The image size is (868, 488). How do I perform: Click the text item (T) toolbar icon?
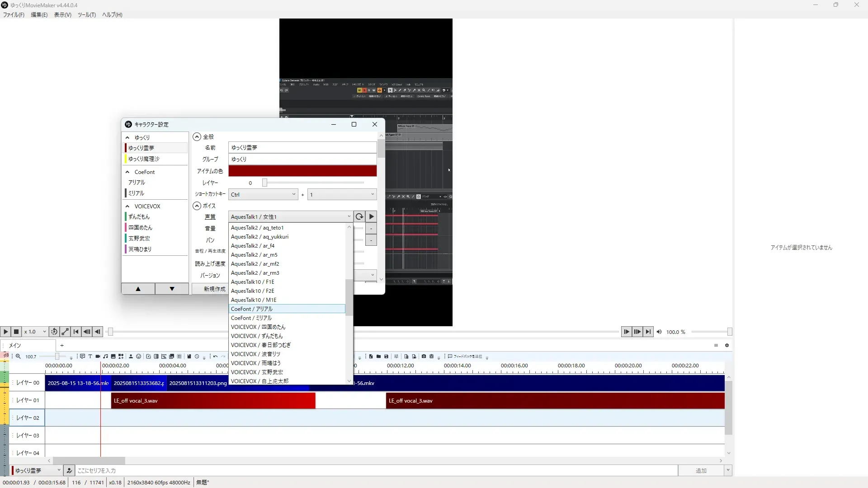pos(90,357)
